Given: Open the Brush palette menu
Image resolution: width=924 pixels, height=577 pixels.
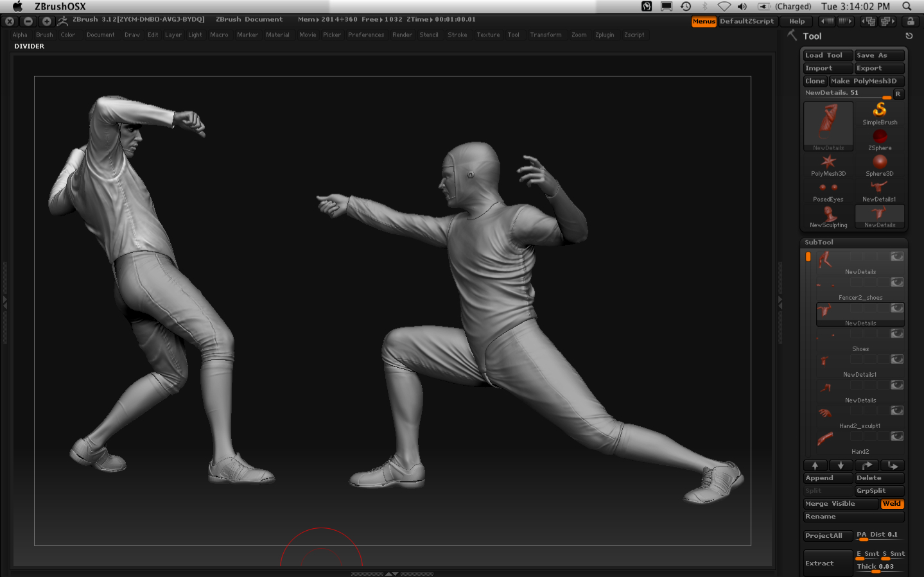Looking at the screenshot, I should pos(44,35).
